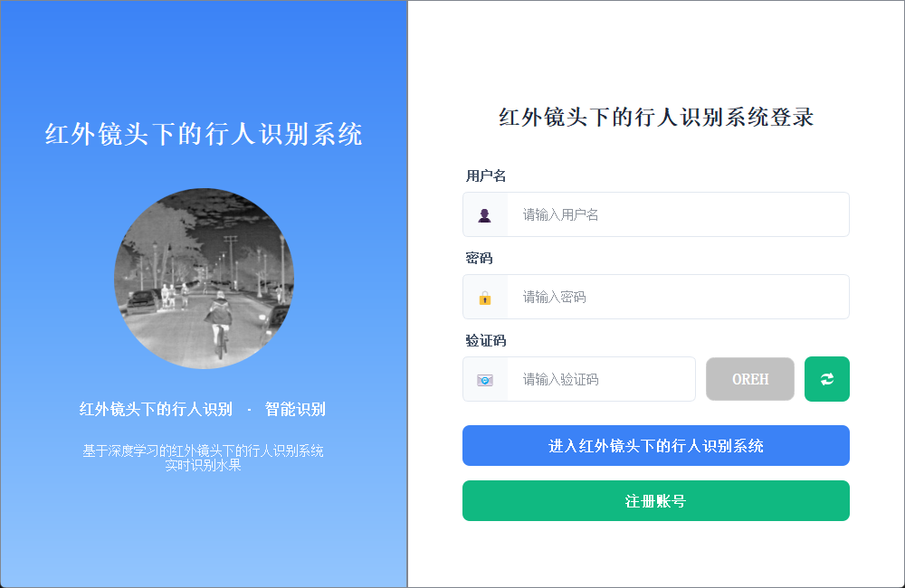The image size is (905, 588).
Task: Focus the 请输入用户名 input field
Action: coord(678,214)
